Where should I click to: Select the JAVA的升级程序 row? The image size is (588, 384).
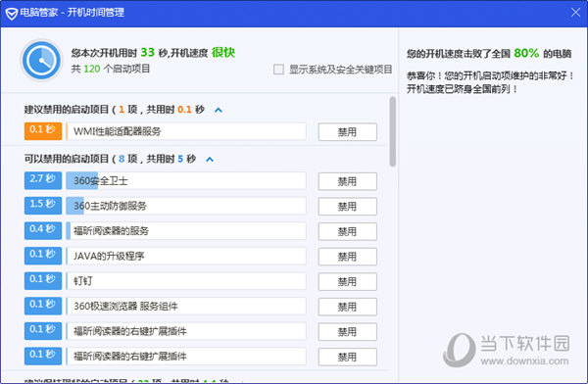coord(186,256)
